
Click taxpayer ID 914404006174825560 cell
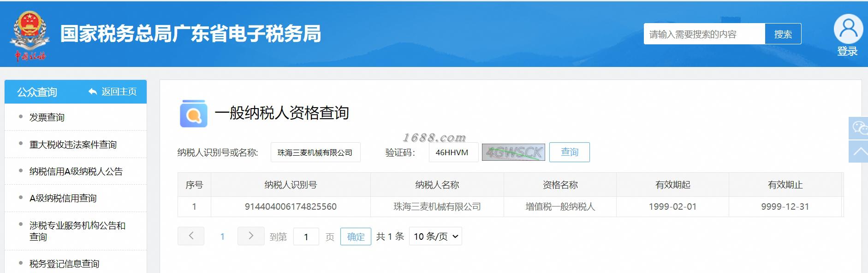[x=291, y=206]
